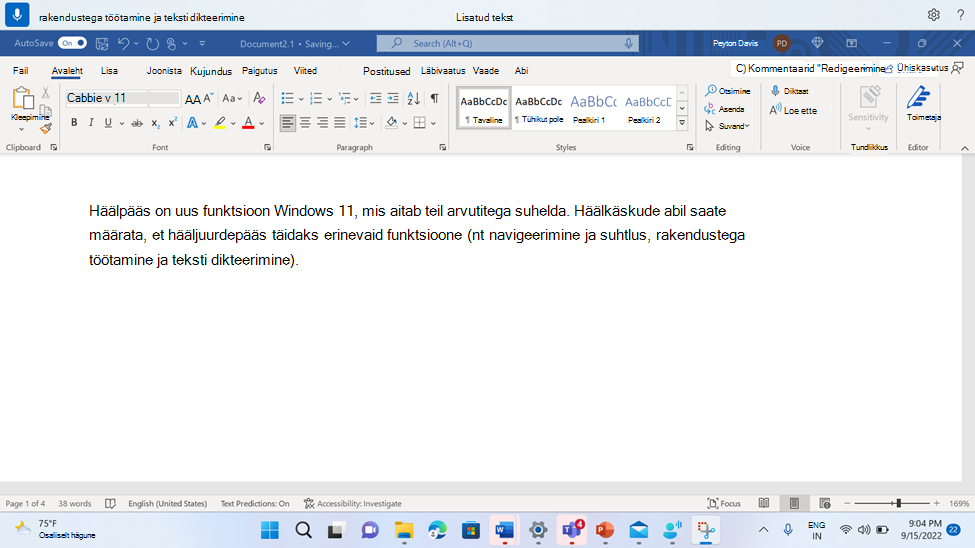Click the Redo arrow

[x=152, y=44]
